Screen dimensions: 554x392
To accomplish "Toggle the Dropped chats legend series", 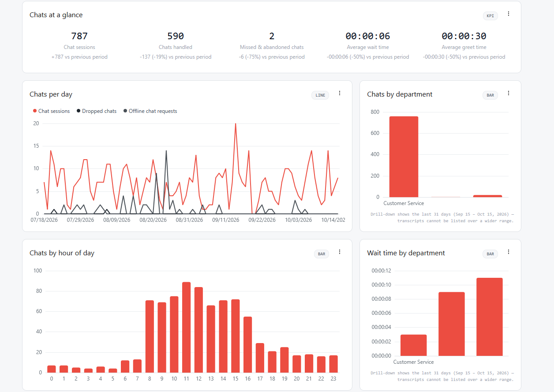I will click(96, 111).
